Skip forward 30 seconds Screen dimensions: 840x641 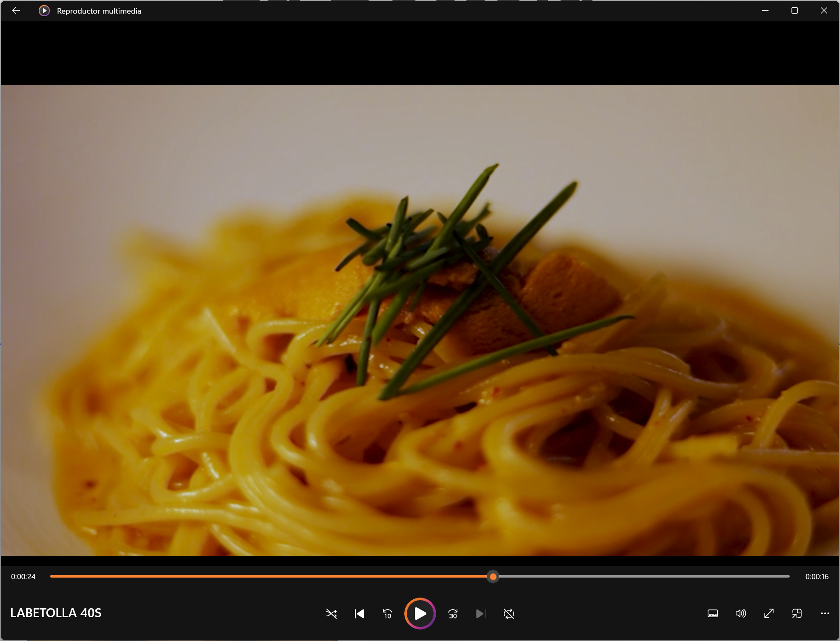pyautogui.click(x=453, y=613)
